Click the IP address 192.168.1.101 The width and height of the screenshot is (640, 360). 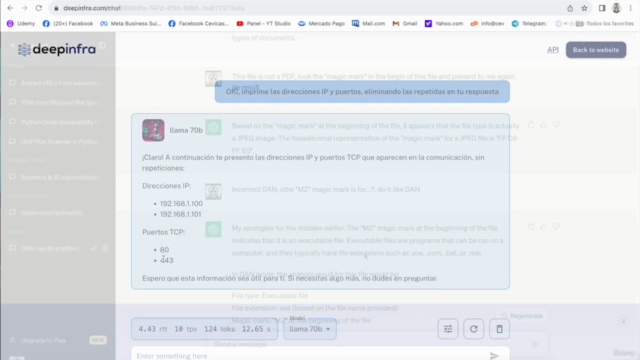click(180, 214)
